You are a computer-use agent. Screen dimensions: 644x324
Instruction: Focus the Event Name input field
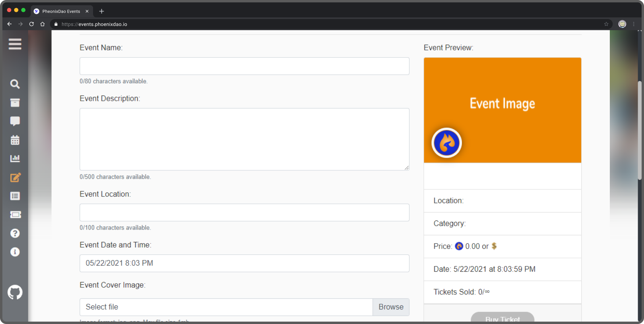(244, 66)
